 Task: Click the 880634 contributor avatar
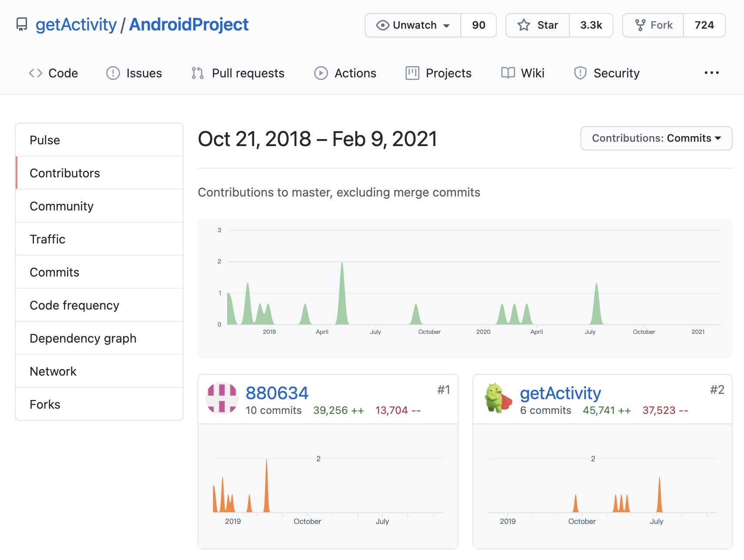pos(222,398)
